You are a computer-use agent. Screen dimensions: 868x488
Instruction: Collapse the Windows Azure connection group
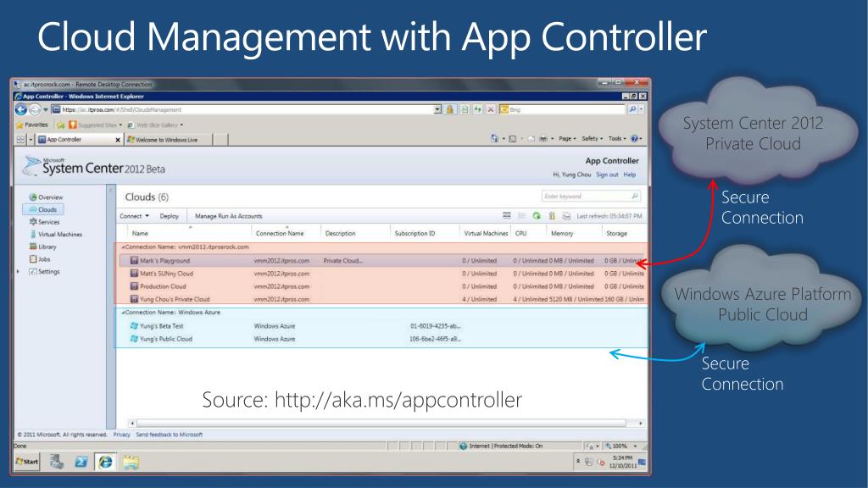coord(123,313)
